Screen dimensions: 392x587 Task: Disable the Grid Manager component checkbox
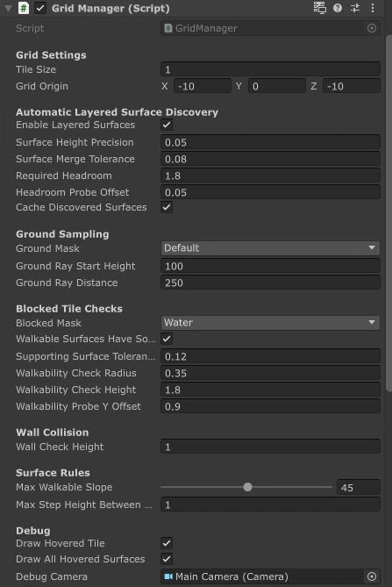coord(40,8)
